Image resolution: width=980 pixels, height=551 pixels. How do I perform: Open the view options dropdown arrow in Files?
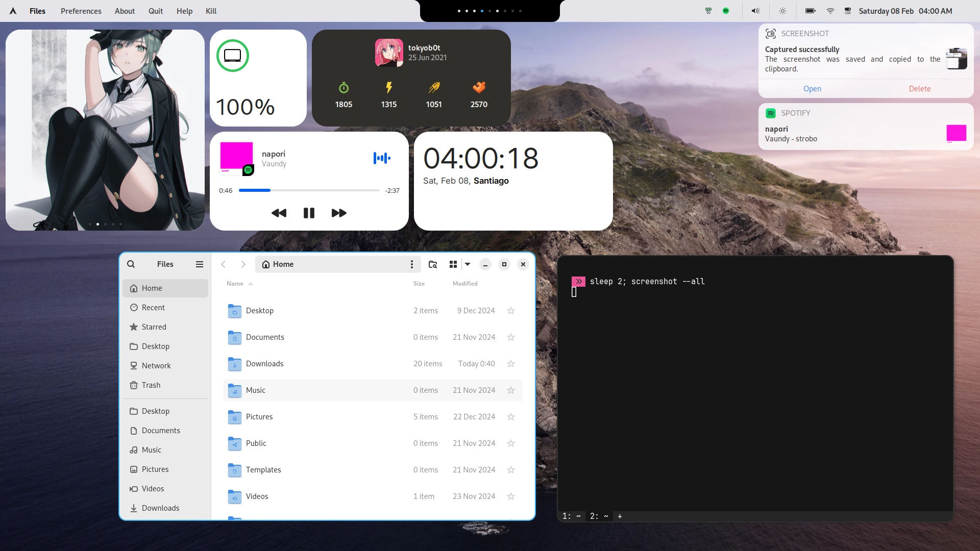click(468, 264)
